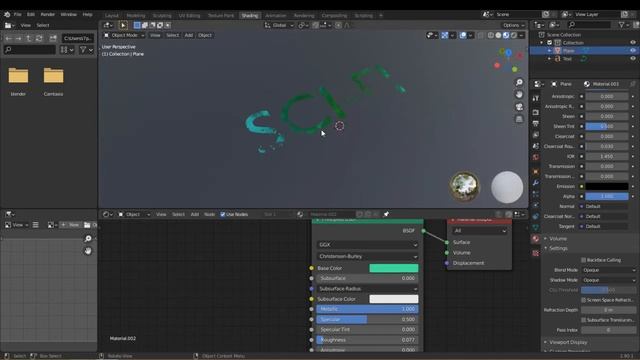The image size is (640, 360).
Task: Open the Edit menu
Action: click(31, 14)
